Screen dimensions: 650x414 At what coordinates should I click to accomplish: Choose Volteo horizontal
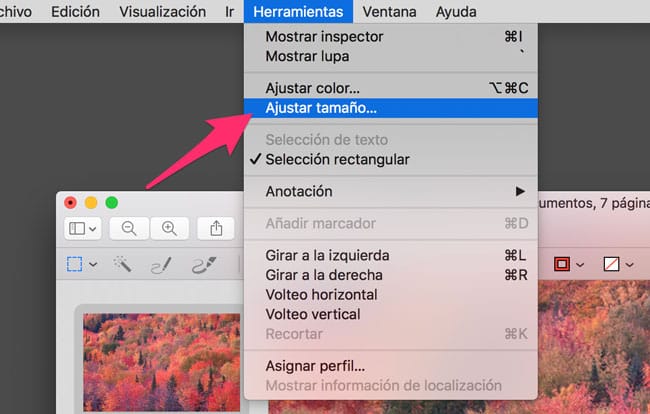coord(390,295)
